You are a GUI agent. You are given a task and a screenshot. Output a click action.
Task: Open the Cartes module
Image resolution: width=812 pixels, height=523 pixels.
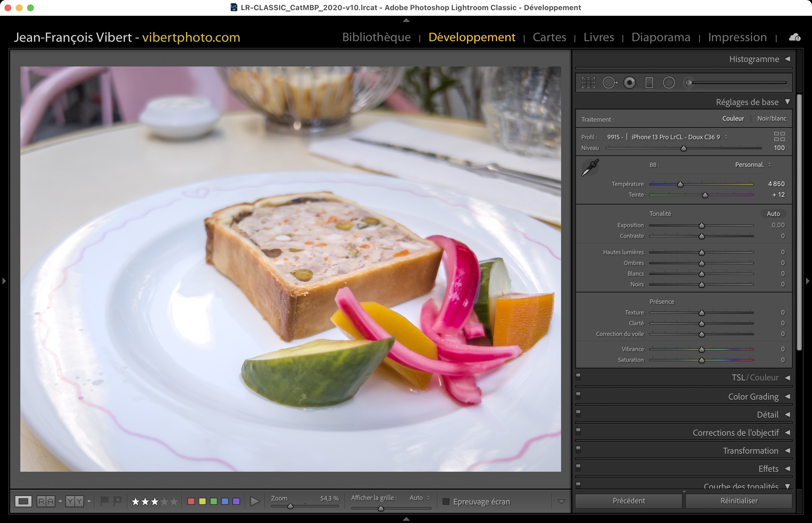tap(549, 37)
